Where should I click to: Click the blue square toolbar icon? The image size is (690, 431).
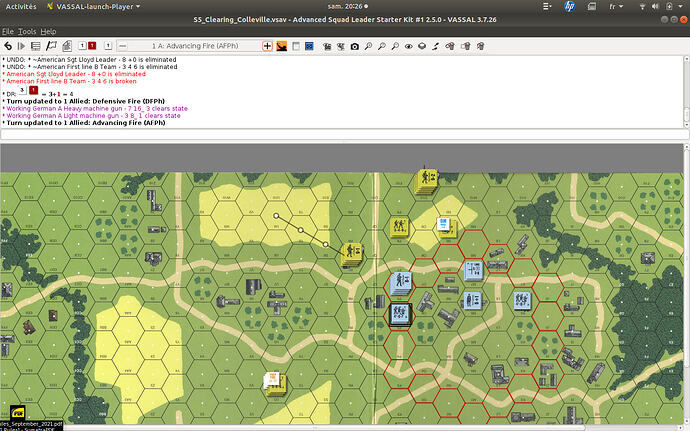coord(309,46)
